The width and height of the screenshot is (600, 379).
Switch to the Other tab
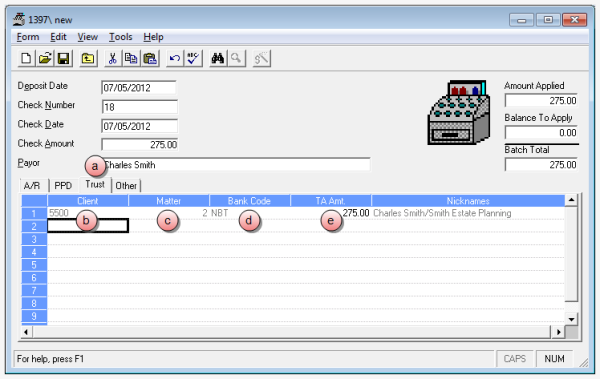(126, 186)
